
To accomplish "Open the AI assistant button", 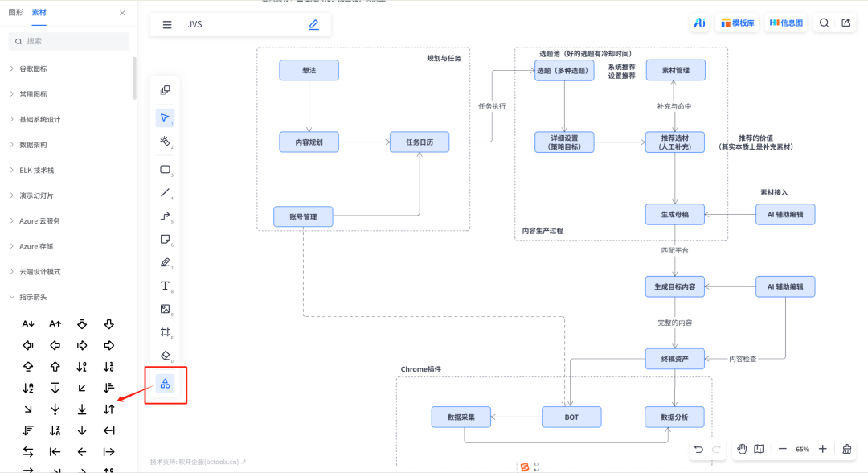I will 700,23.
